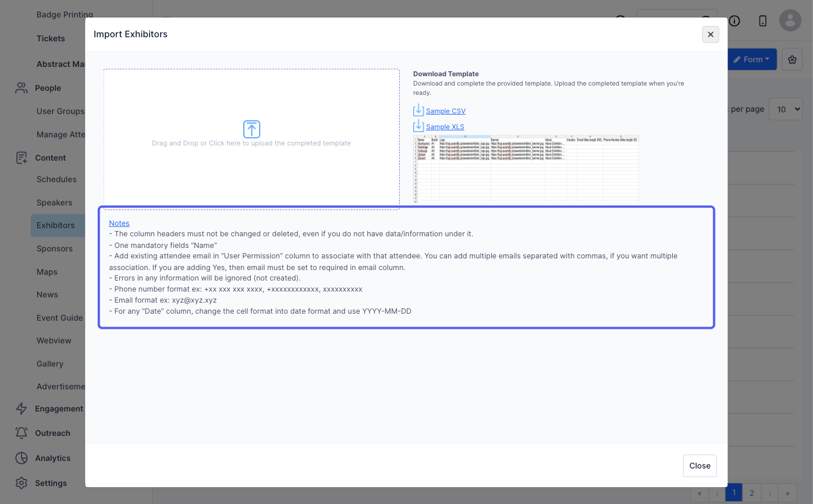Viewport: 813px width, 504px height.
Task: Expand the Settings section
Action: click(x=51, y=483)
